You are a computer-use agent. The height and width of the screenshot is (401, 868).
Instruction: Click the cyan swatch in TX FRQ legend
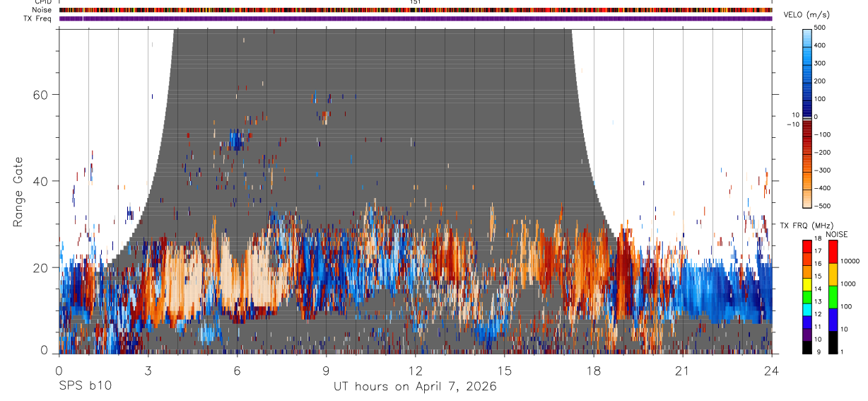point(807,308)
